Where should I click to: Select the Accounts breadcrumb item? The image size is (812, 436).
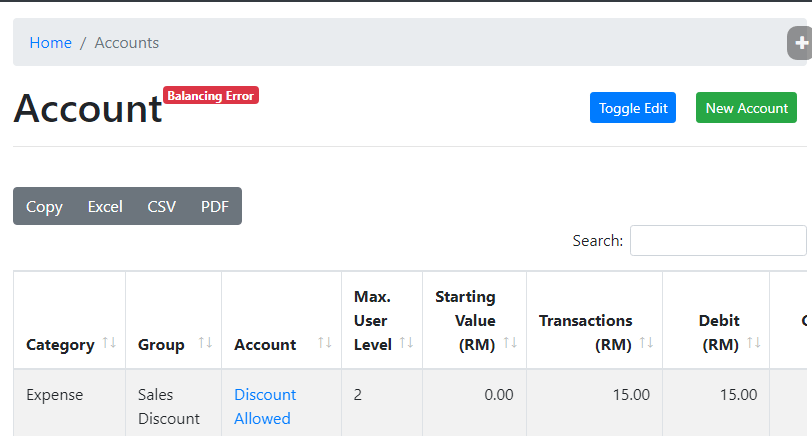127,43
